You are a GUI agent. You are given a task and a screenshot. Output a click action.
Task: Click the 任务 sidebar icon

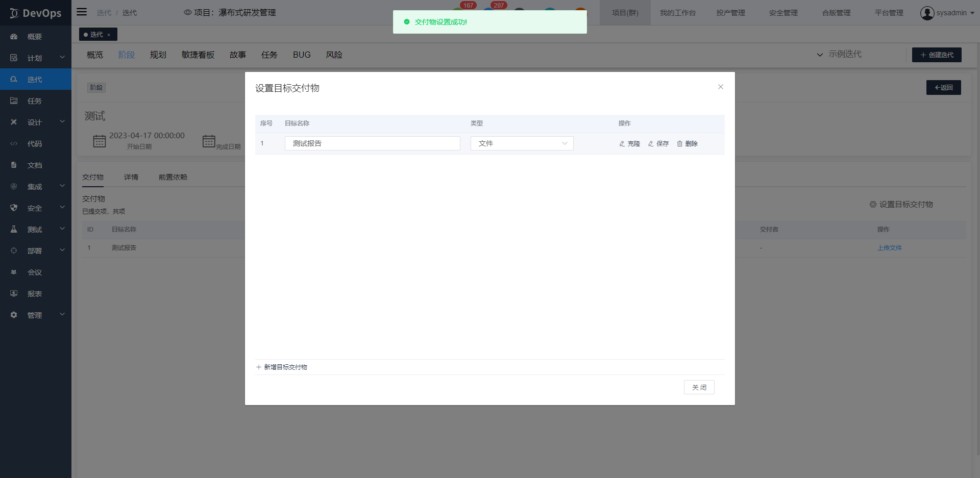coord(14,101)
